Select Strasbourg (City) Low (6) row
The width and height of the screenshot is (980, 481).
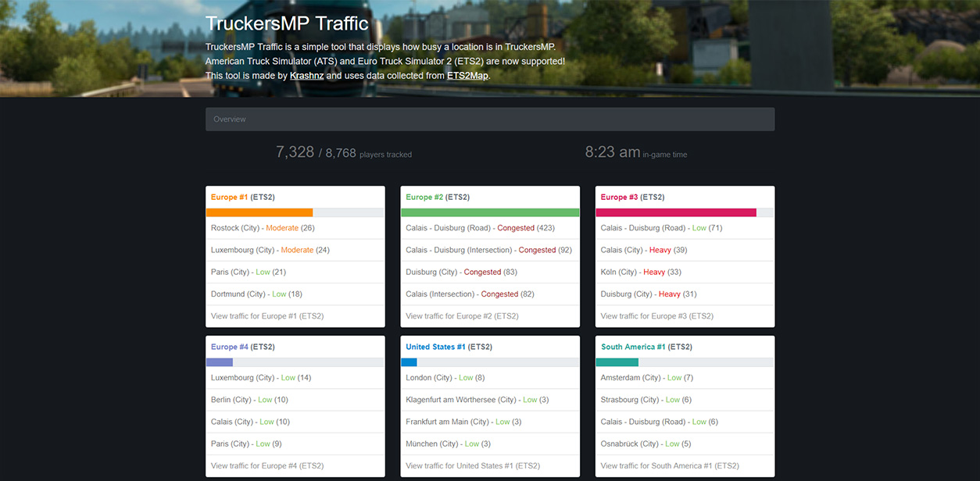point(685,399)
